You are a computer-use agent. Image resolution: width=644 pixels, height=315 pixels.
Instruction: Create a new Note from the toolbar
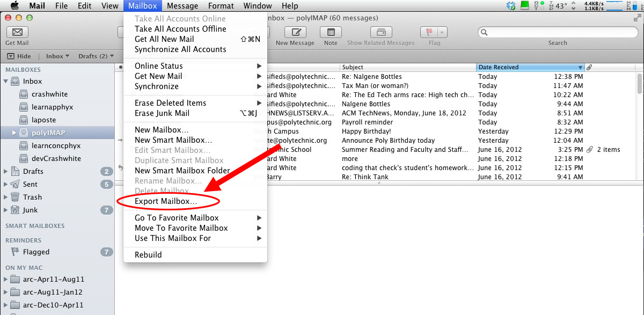331,32
